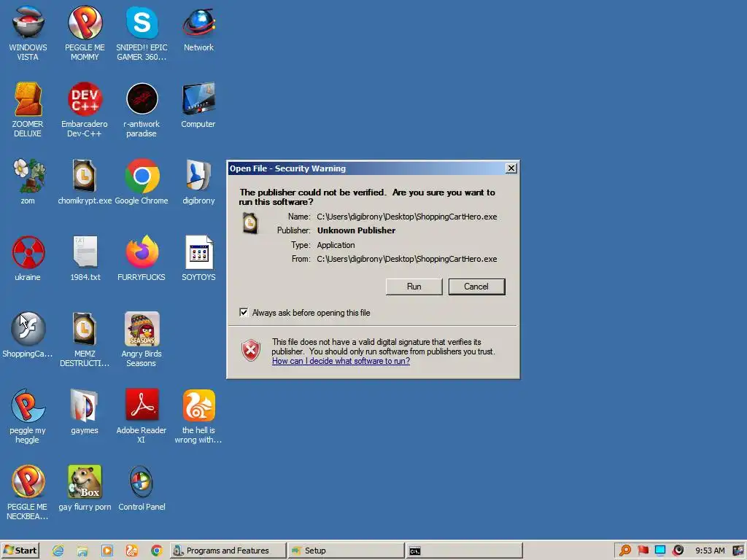Select the Firefox icon labeled FURRYFUCKS
Screen dimensions: 747x560
142,259
